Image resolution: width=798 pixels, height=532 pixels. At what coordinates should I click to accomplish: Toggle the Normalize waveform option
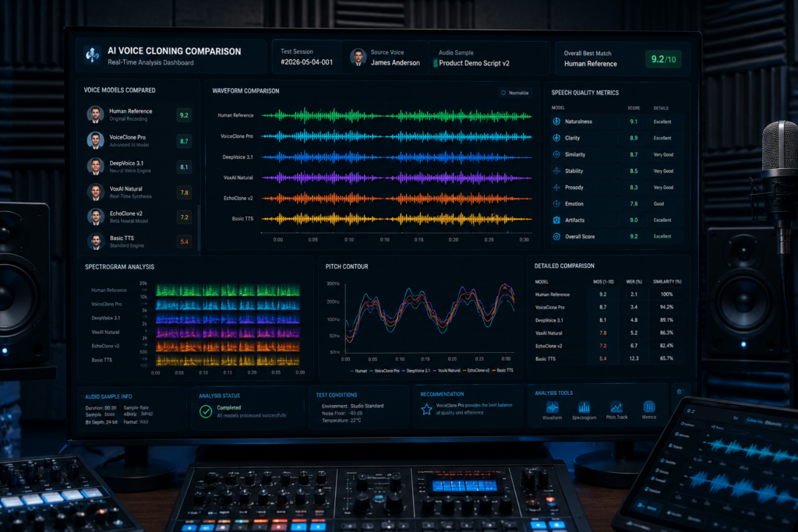point(515,93)
